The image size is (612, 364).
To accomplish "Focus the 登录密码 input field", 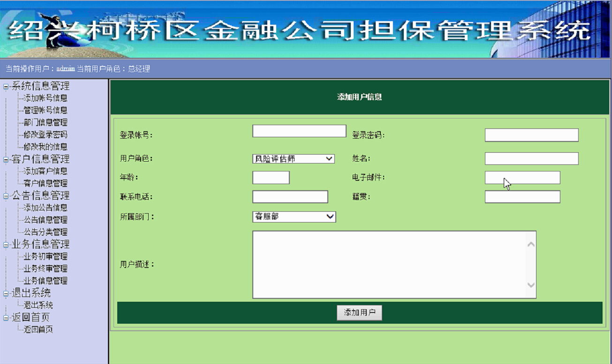I will pyautogui.click(x=531, y=135).
